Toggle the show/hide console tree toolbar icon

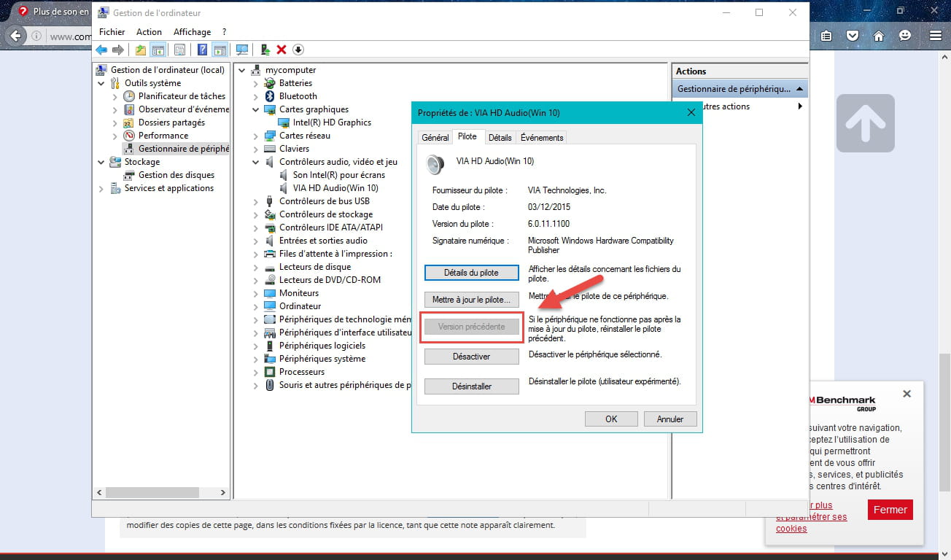[x=158, y=50]
